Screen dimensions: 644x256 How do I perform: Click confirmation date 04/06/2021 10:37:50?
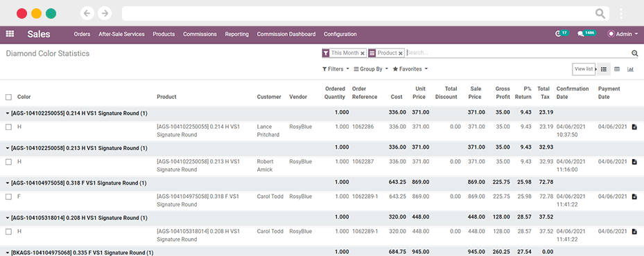[x=572, y=131]
